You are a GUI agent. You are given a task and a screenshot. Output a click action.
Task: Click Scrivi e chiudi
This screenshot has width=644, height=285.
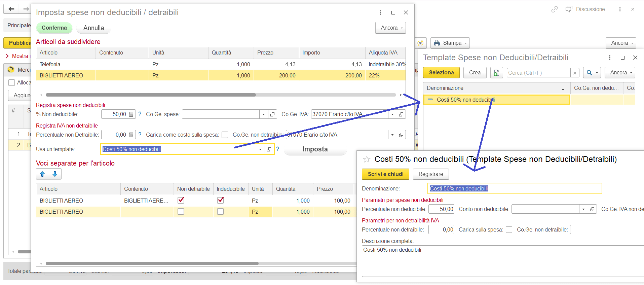click(385, 174)
